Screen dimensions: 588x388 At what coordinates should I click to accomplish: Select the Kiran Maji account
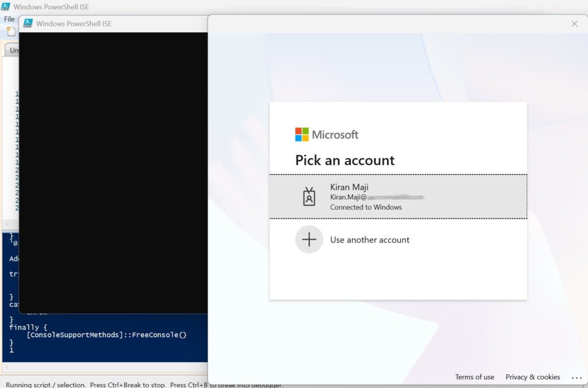398,197
